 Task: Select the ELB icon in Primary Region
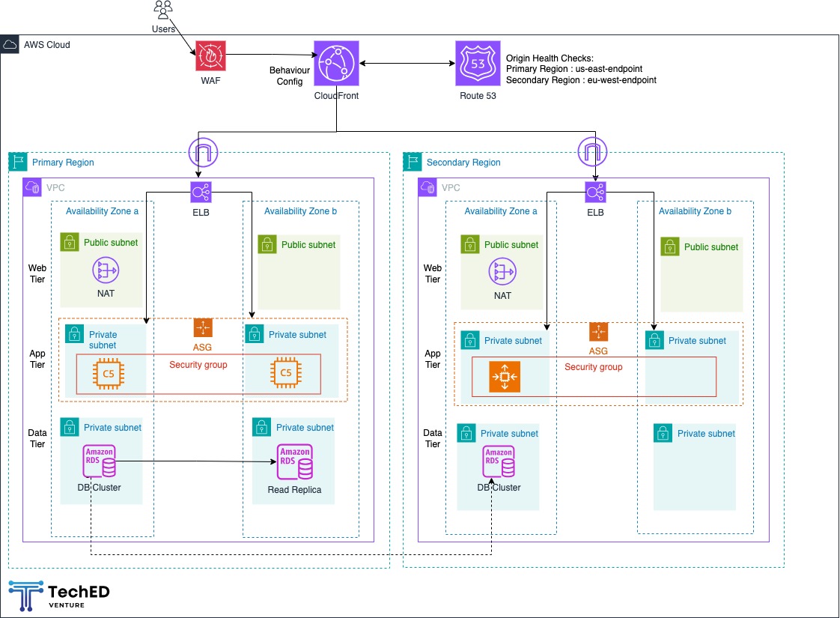point(201,192)
